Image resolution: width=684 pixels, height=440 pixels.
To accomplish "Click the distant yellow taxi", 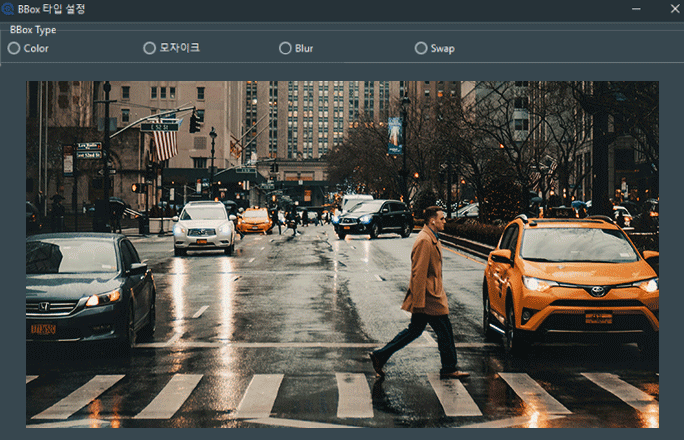I will point(254,220).
